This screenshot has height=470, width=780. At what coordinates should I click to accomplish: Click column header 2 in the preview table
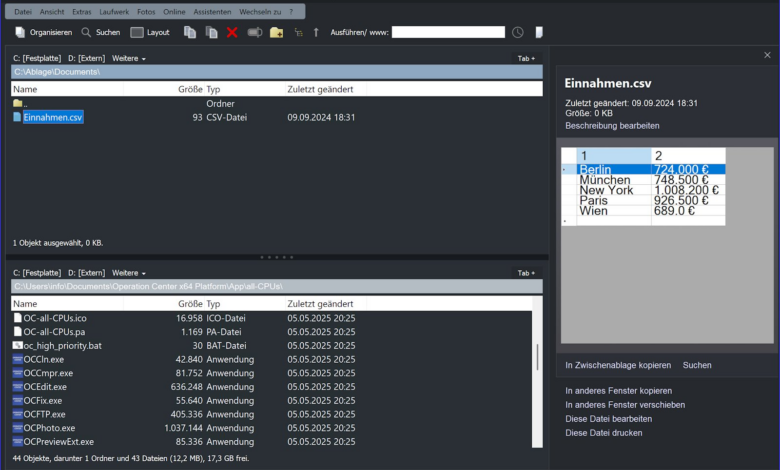click(x=688, y=156)
